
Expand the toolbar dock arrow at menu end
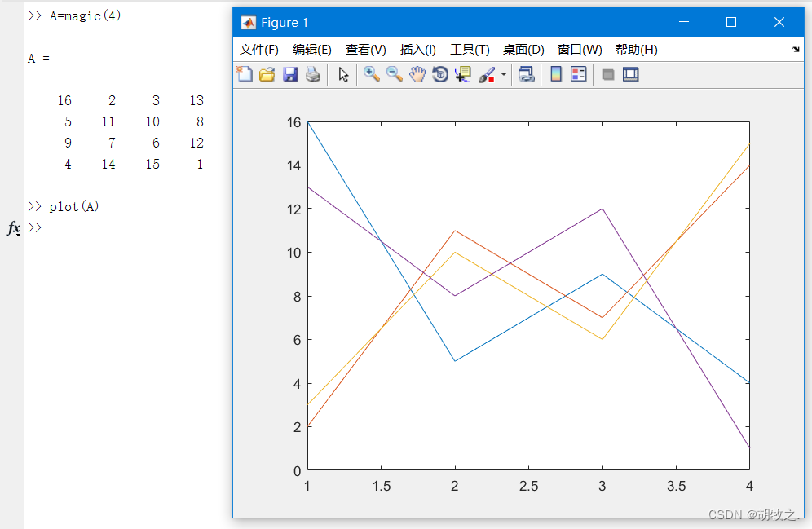(796, 50)
